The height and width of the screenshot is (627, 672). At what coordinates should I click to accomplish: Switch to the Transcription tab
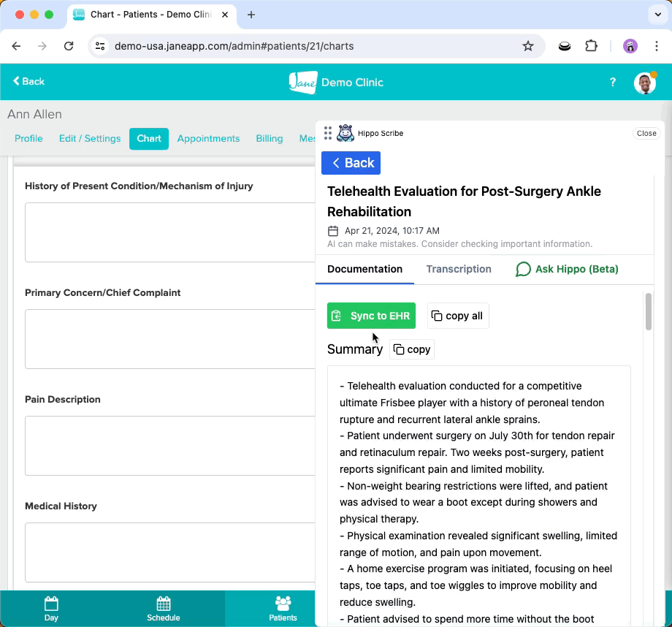[x=459, y=269]
